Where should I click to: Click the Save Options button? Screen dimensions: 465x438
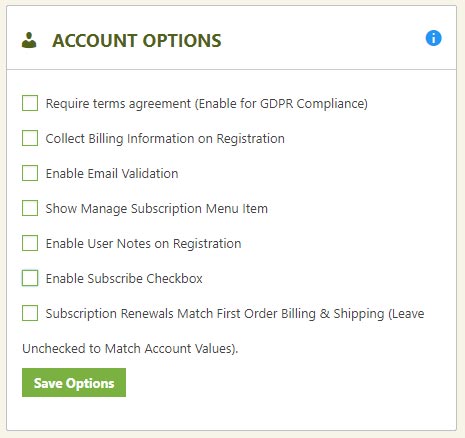(x=74, y=383)
